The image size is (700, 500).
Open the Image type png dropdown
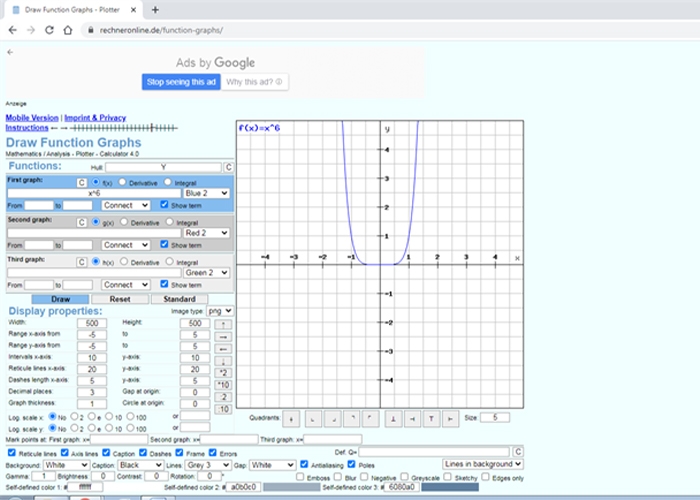[220, 311]
